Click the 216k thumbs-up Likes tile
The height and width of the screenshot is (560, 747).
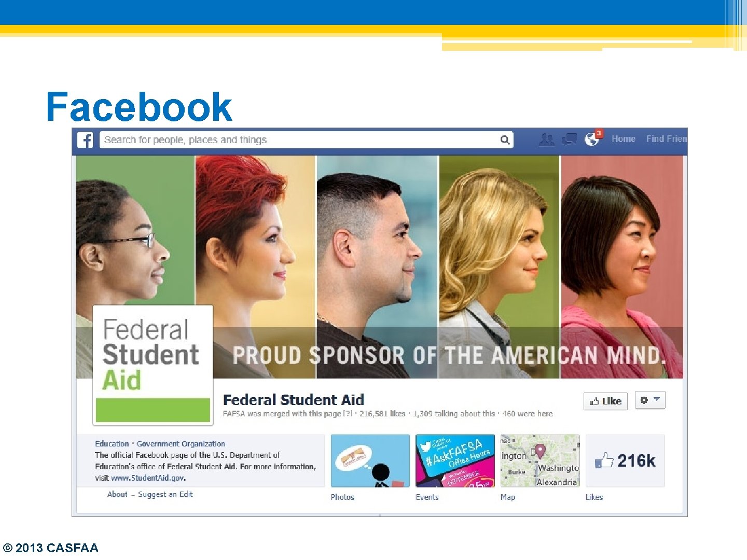625,461
